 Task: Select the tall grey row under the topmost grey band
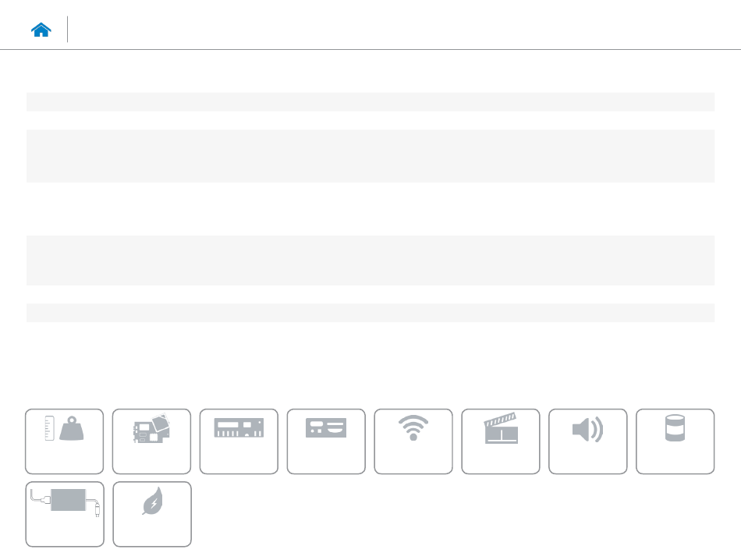(x=370, y=156)
